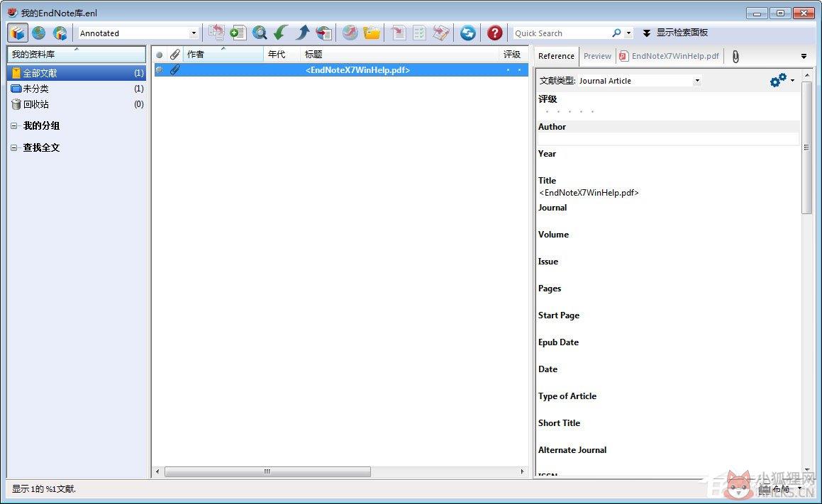The image size is (822, 504).
Task: Open the tab panel options arrow
Action: 804,57
